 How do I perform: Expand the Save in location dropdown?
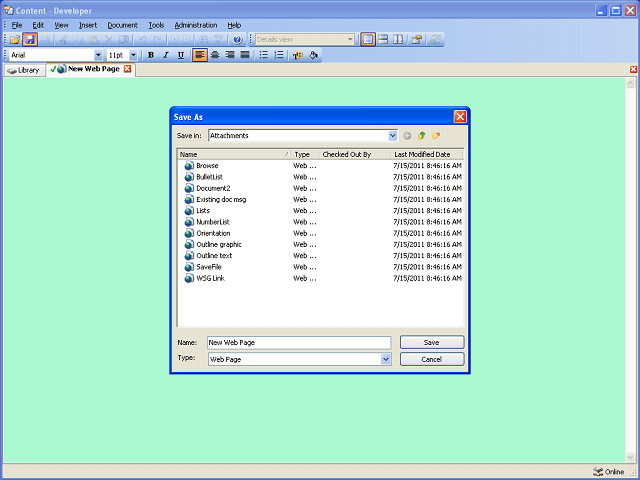click(x=392, y=136)
